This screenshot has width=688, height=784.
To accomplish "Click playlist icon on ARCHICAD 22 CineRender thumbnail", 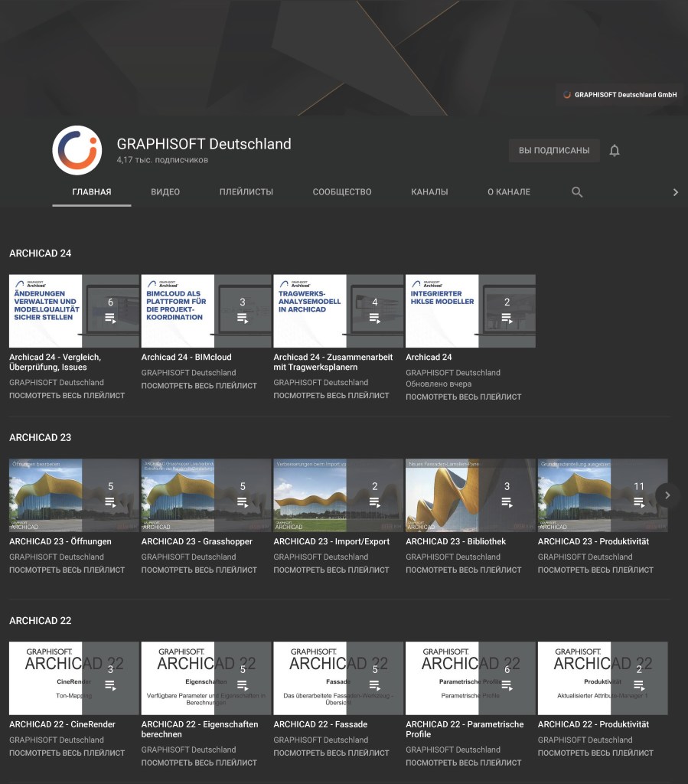I will (110, 685).
